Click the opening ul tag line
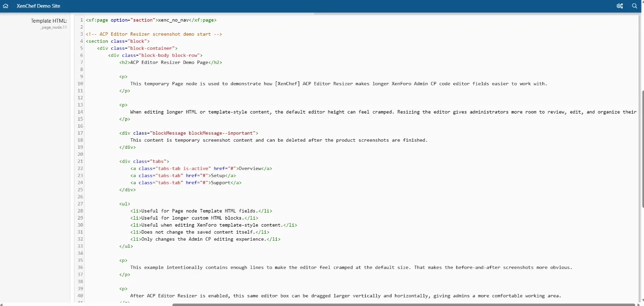Screen dimensions: 644x306 (125, 203)
